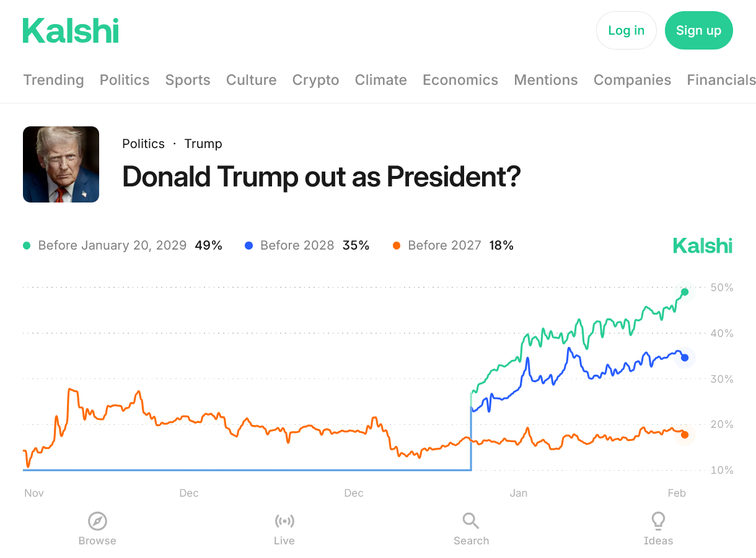
Task: Toggle the 'Before January 20, 2029' series
Action: tap(112, 245)
